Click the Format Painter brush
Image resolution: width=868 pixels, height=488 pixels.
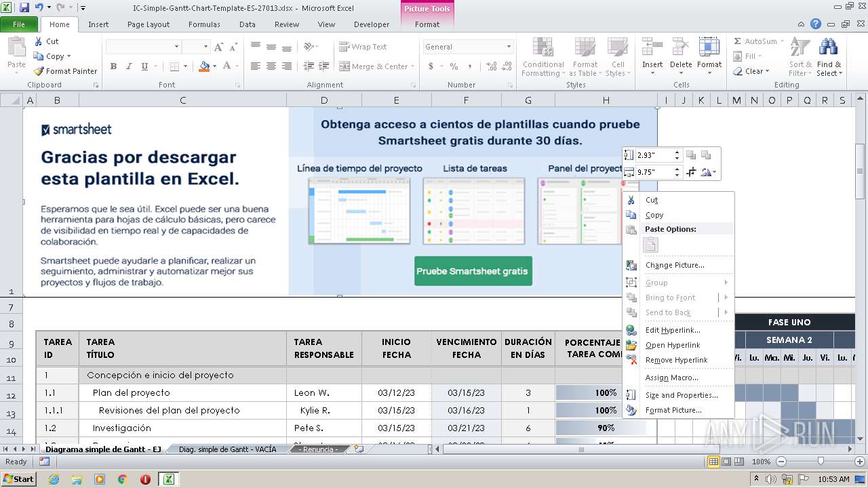coord(39,71)
